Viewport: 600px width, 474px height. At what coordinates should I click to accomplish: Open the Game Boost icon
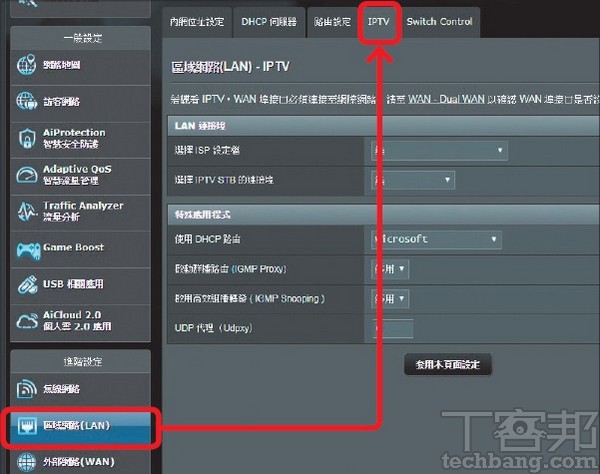tap(26, 248)
